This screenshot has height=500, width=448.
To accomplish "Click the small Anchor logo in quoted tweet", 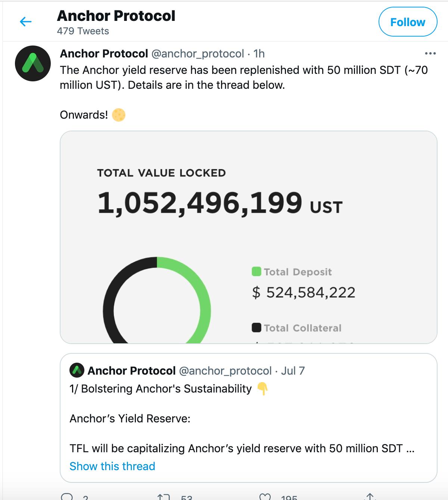I will pos(77,371).
